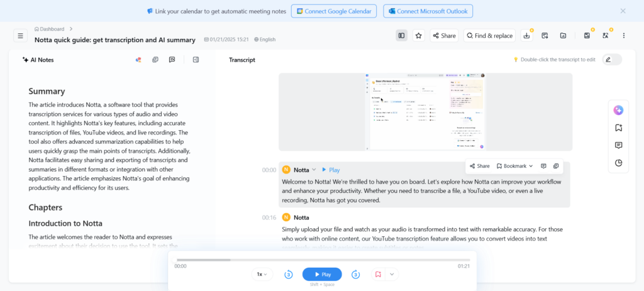The height and width of the screenshot is (291, 644).
Task: Close the calendar link banner
Action: pos(623,11)
